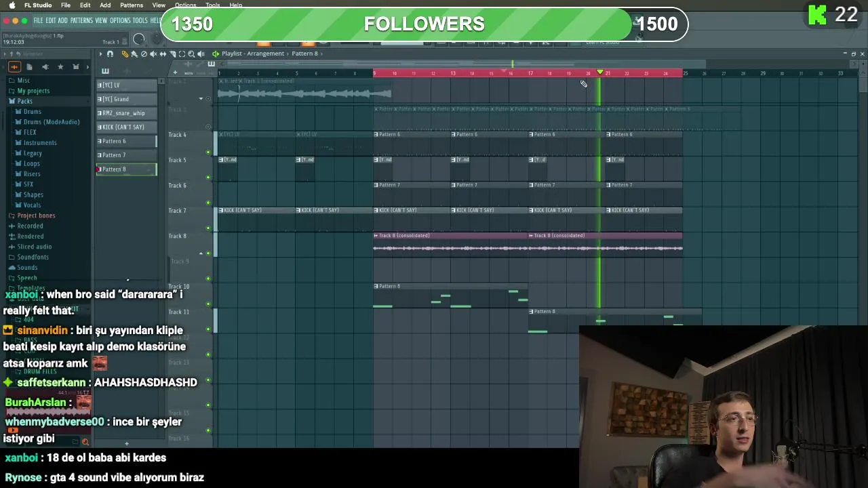
Task: Click the green playhead marker on ruler
Action: click(x=600, y=73)
